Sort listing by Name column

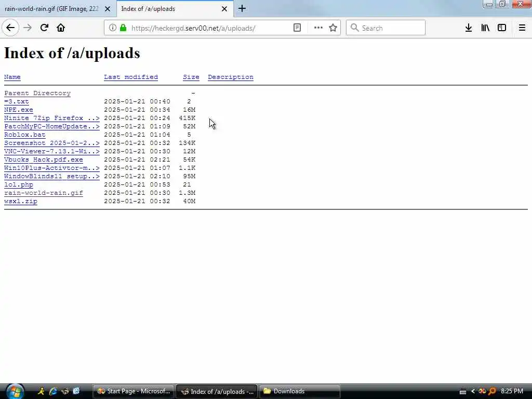12,77
